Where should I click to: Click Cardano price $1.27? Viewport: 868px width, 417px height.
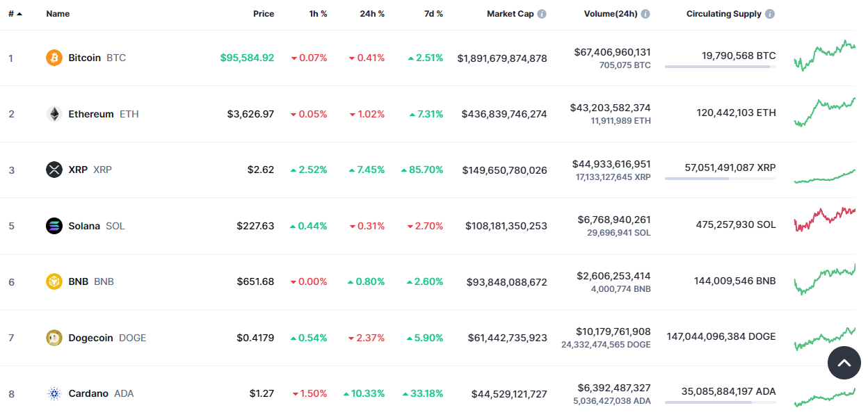tap(262, 393)
